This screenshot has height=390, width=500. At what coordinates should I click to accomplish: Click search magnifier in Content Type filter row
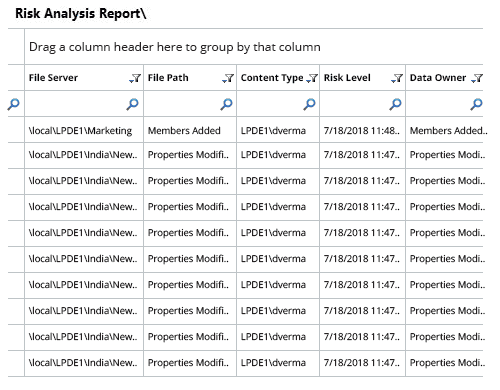coord(309,104)
